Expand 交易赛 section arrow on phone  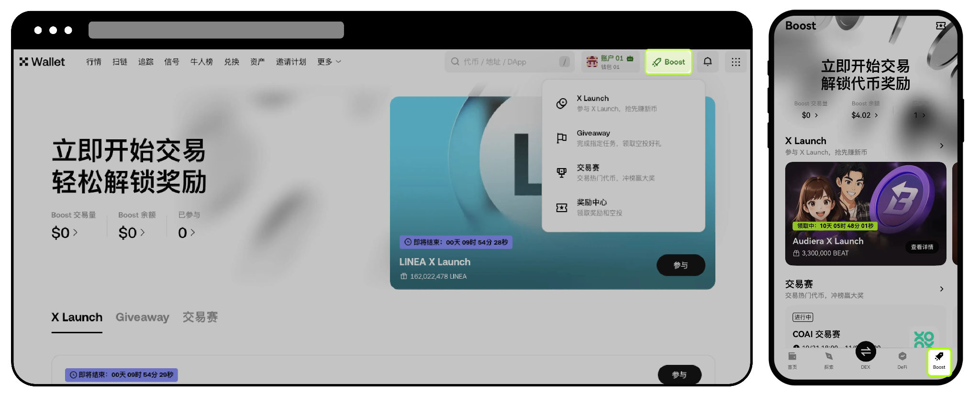[941, 289]
